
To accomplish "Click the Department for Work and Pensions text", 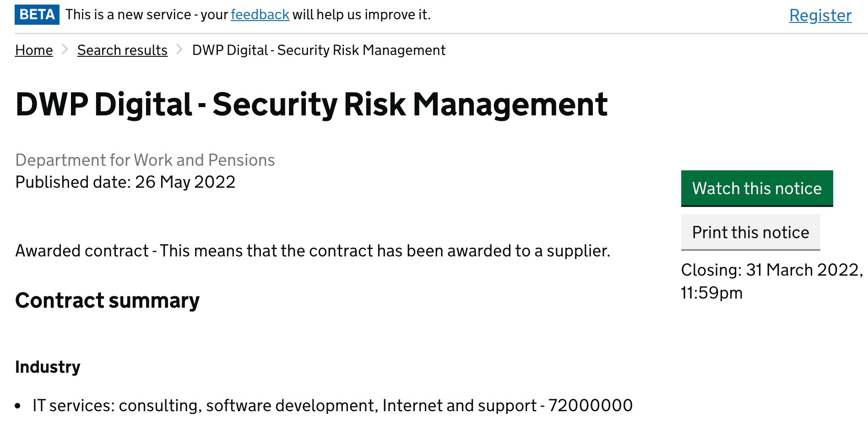I will click(145, 160).
